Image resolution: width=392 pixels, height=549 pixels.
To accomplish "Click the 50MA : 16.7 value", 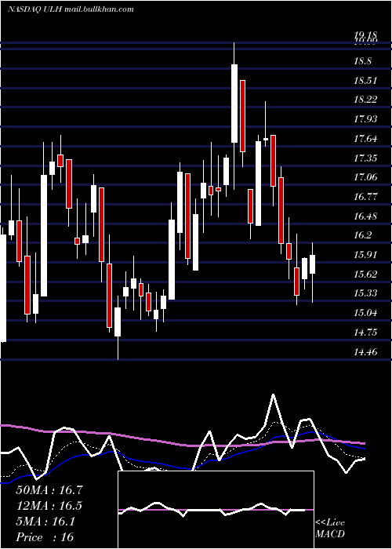I will [x=49, y=490].
